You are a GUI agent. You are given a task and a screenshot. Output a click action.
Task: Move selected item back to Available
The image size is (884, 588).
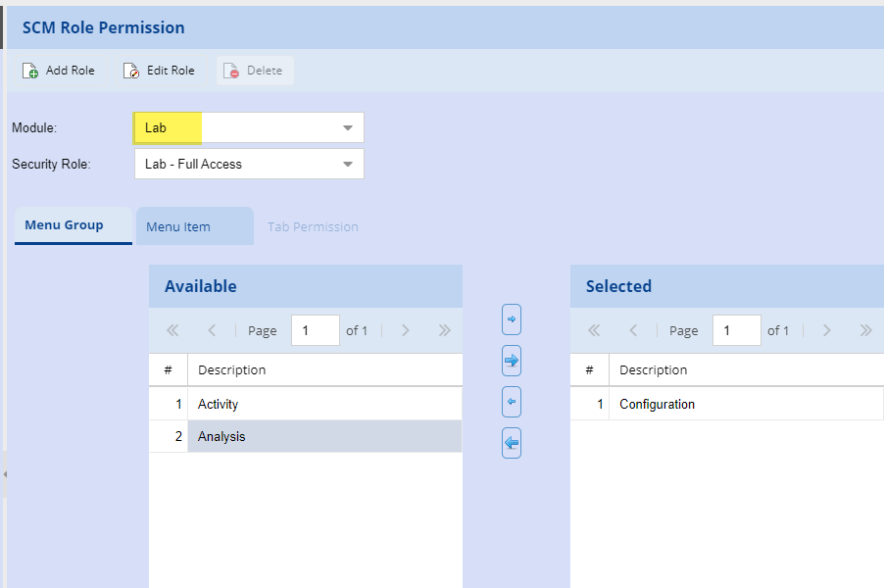pos(511,402)
